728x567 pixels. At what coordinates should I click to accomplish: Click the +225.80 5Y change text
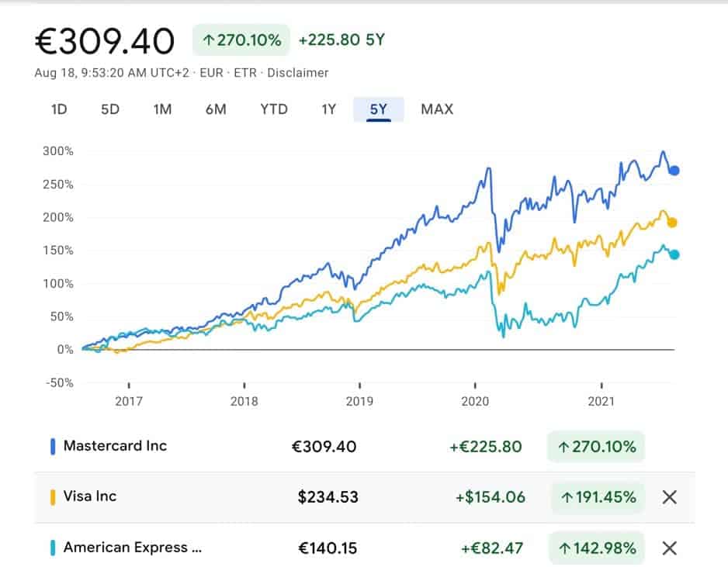[x=341, y=40]
